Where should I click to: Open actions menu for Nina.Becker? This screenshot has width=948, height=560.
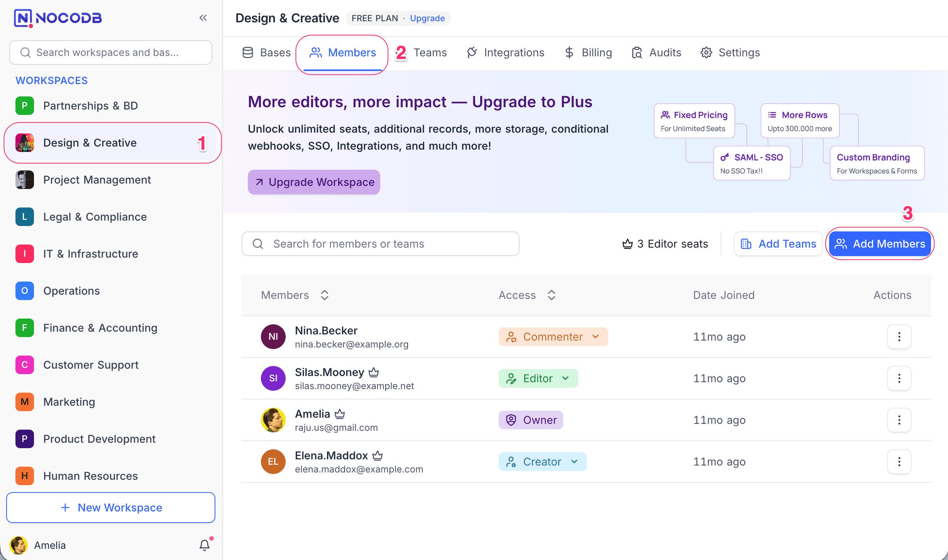(899, 337)
